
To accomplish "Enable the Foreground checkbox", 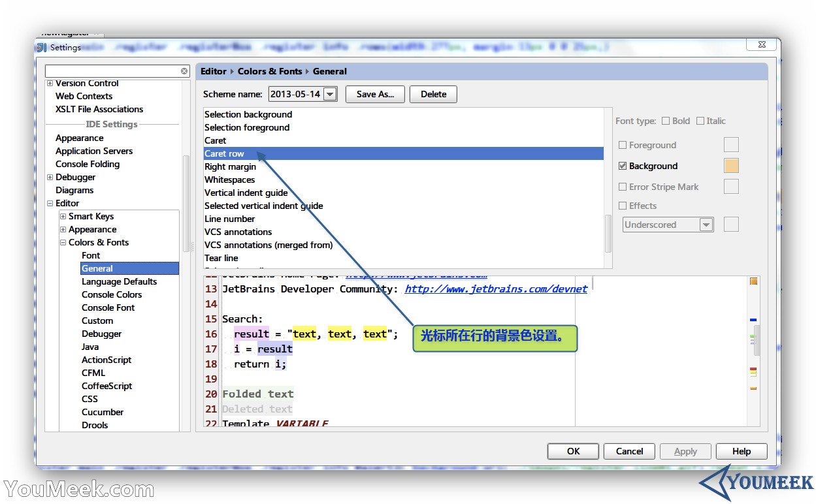I will (x=623, y=145).
